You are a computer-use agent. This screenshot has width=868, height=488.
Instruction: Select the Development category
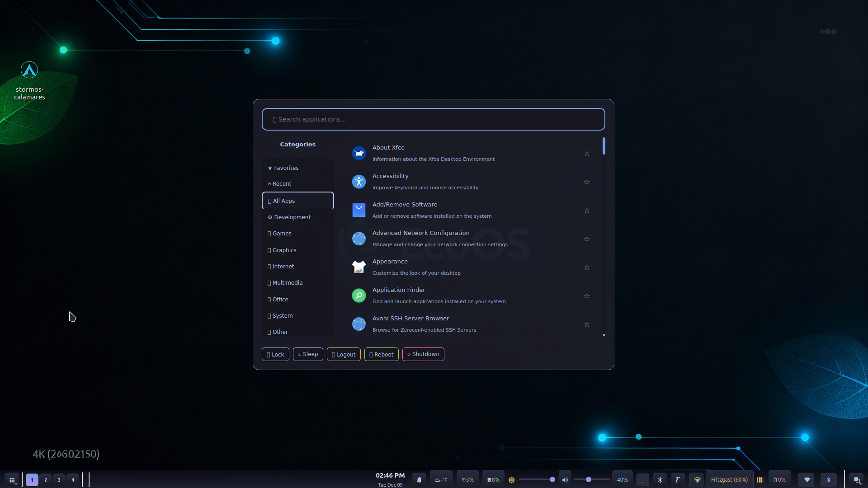(x=292, y=217)
